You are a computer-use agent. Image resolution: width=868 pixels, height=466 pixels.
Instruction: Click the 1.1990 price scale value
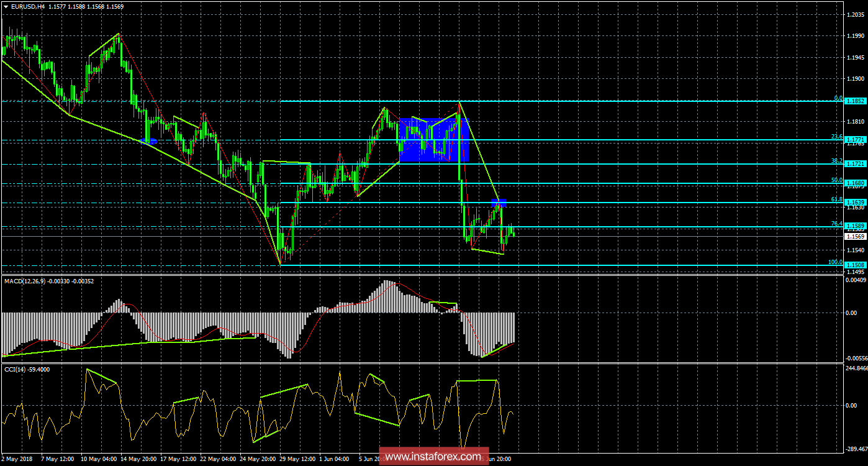pyautogui.click(x=856, y=35)
